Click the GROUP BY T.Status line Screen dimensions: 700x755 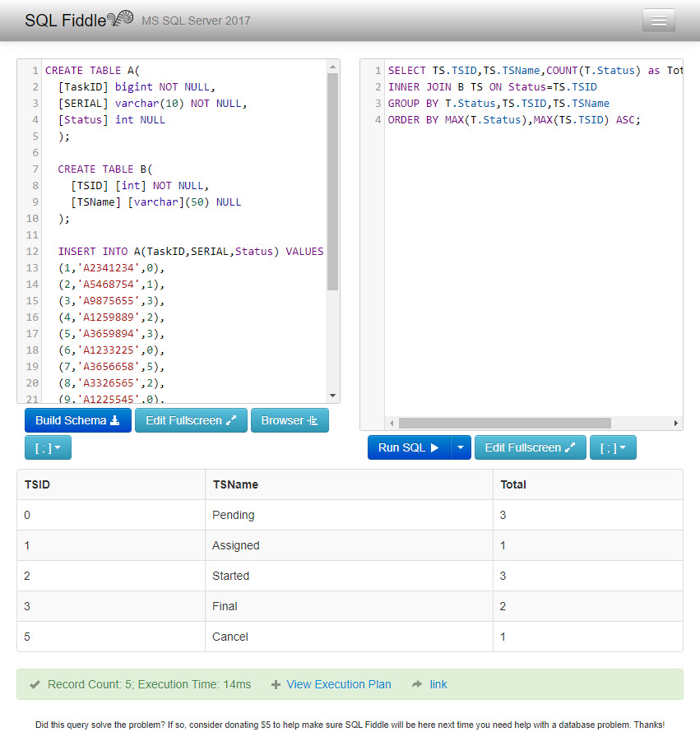(x=498, y=103)
